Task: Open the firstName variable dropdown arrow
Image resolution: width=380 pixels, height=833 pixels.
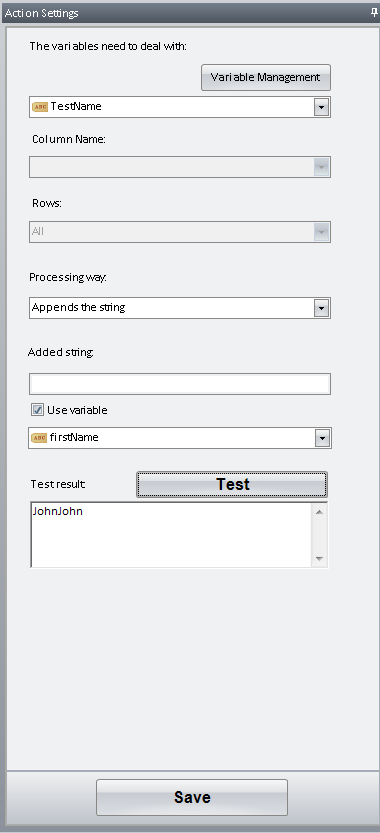Action: click(322, 438)
